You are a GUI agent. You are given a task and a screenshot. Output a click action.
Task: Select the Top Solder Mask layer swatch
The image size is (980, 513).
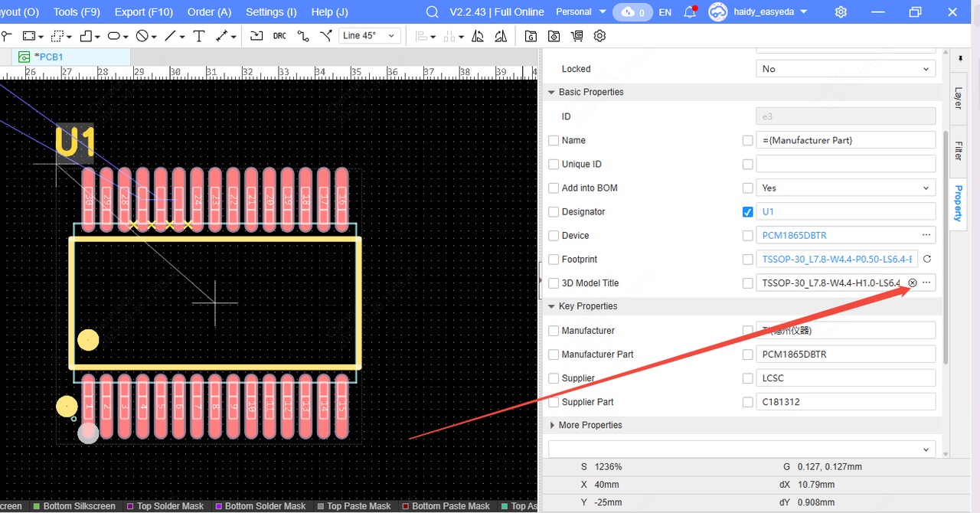[x=130, y=506]
